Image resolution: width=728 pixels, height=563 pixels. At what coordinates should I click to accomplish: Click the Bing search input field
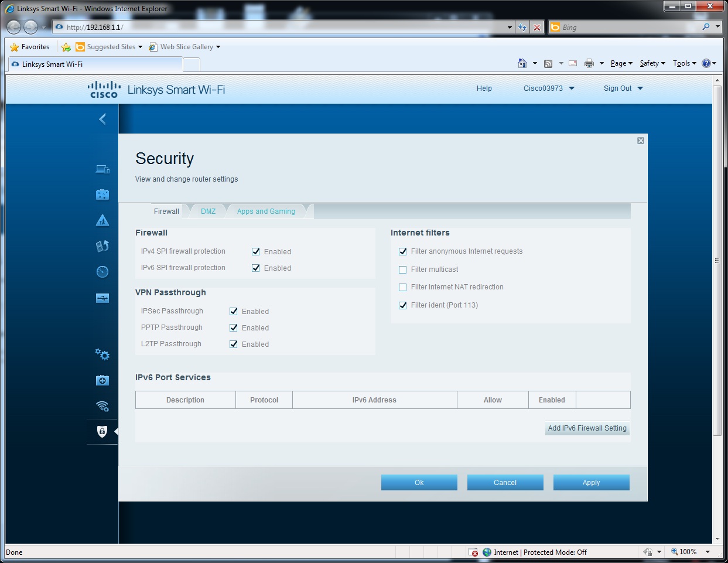tap(630, 27)
